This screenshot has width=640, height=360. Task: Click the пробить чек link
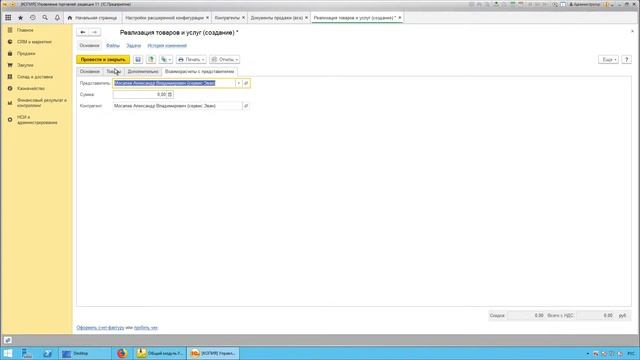click(146, 328)
